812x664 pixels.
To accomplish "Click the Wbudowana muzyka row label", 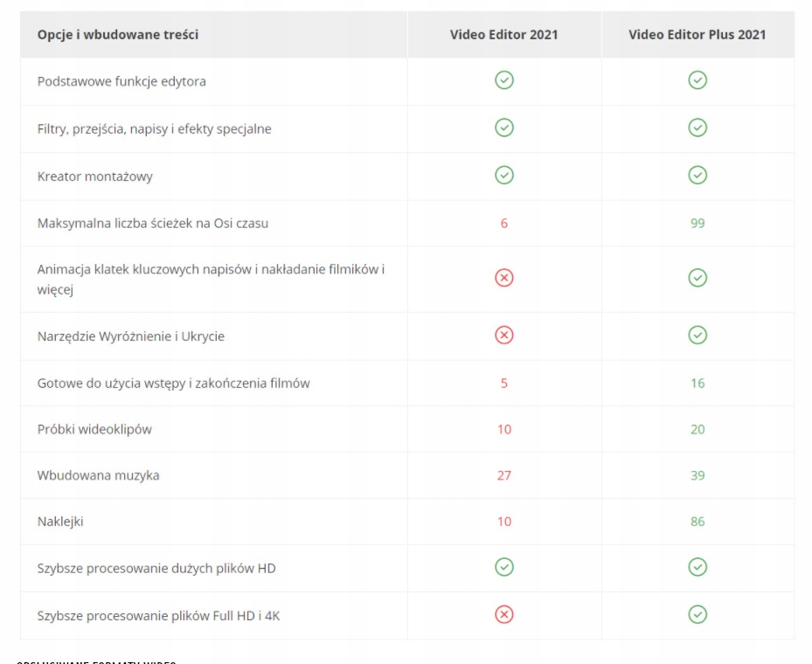I will coord(98,475).
